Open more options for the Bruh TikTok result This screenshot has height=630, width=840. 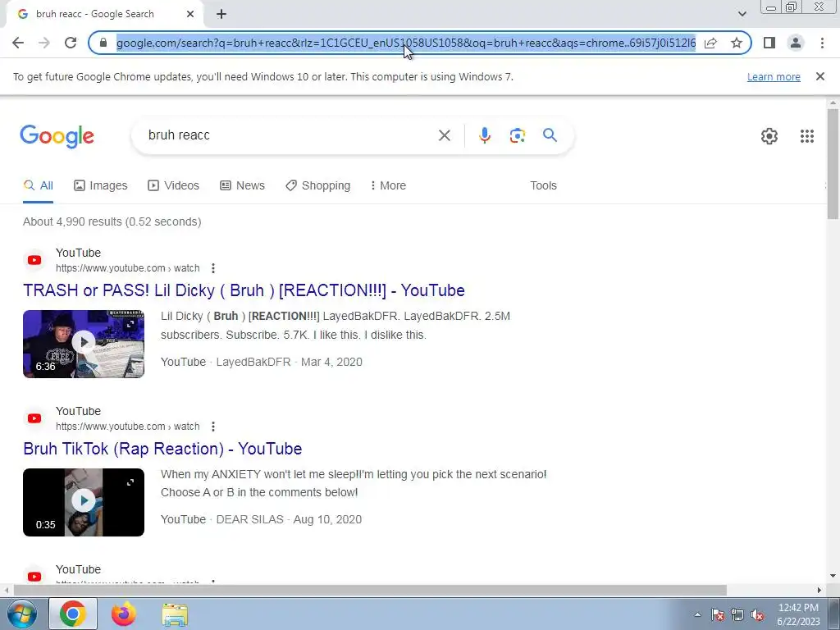(x=213, y=427)
